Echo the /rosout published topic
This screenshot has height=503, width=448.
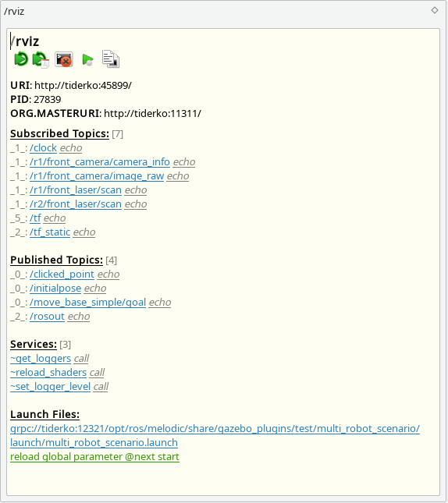[79, 317]
